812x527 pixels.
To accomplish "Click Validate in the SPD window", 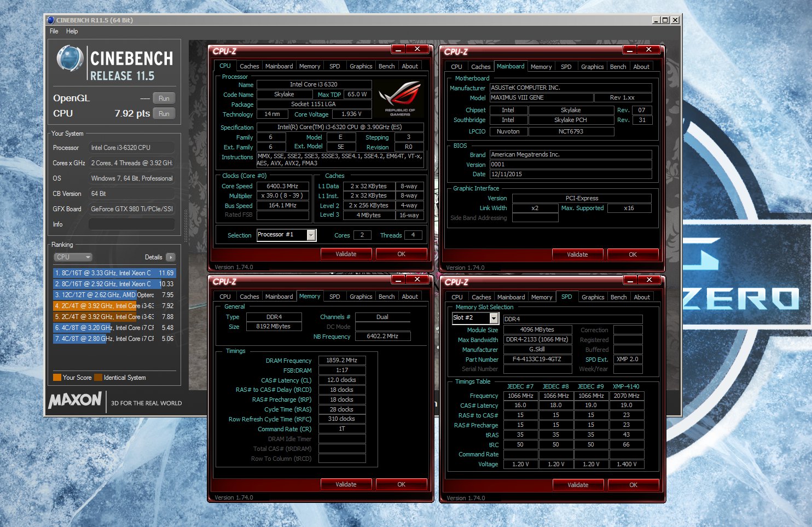I will [x=578, y=485].
